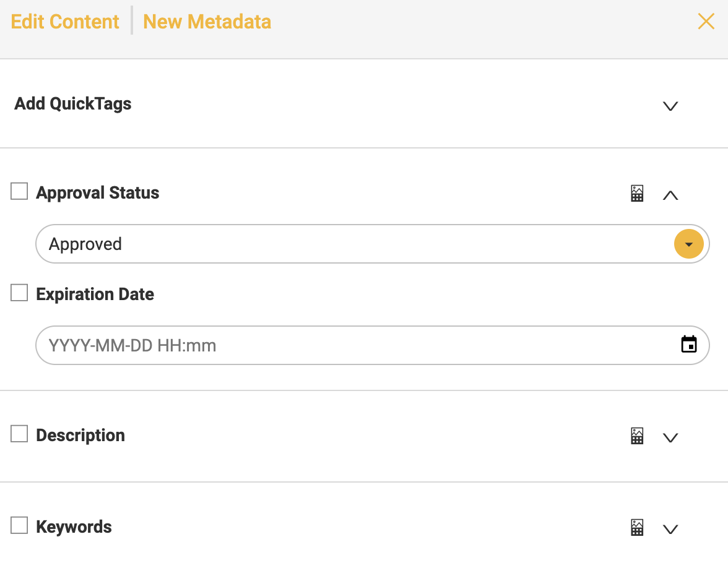Toggle the Keywords checkbox
The height and width of the screenshot is (568, 728).
pyautogui.click(x=19, y=525)
